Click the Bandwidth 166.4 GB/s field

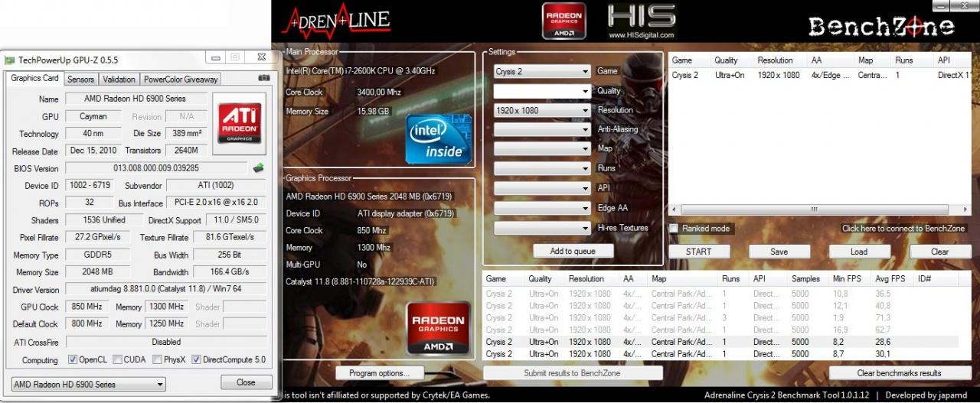(x=230, y=272)
